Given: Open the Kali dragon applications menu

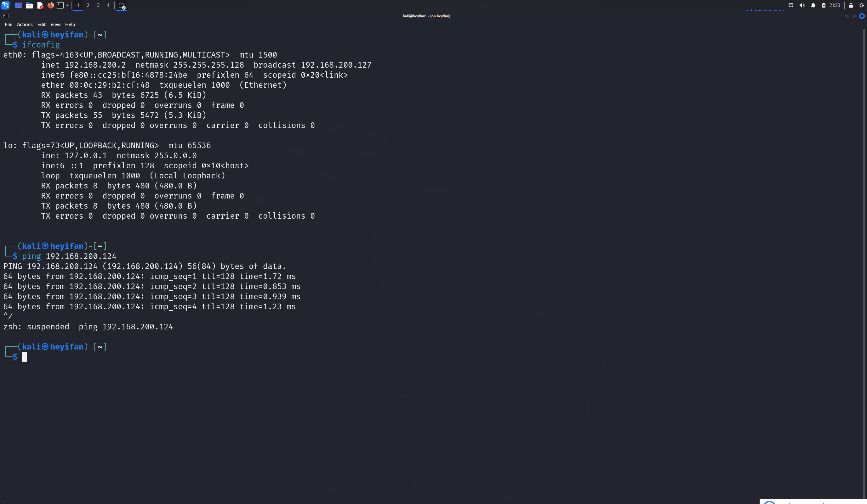Looking at the screenshot, I should [x=5, y=5].
